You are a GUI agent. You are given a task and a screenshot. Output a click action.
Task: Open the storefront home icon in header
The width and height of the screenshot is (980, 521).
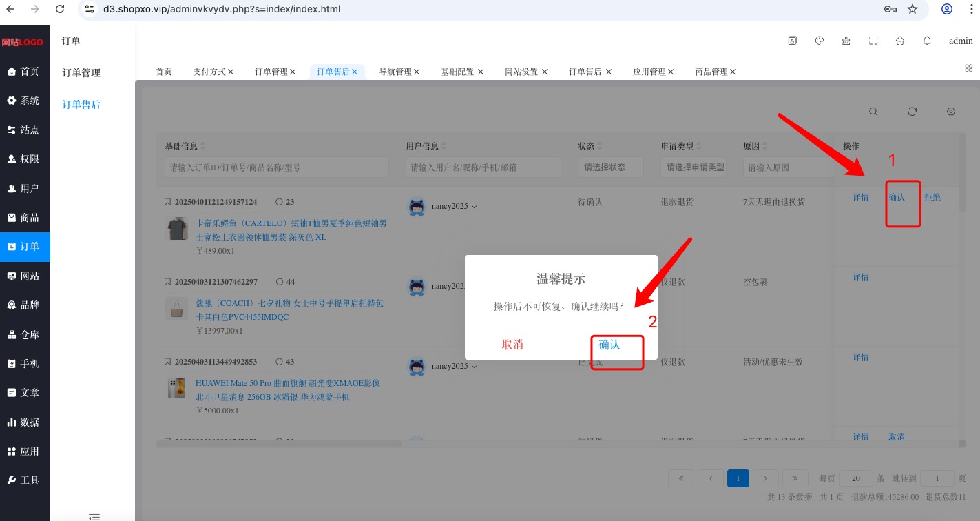click(900, 41)
